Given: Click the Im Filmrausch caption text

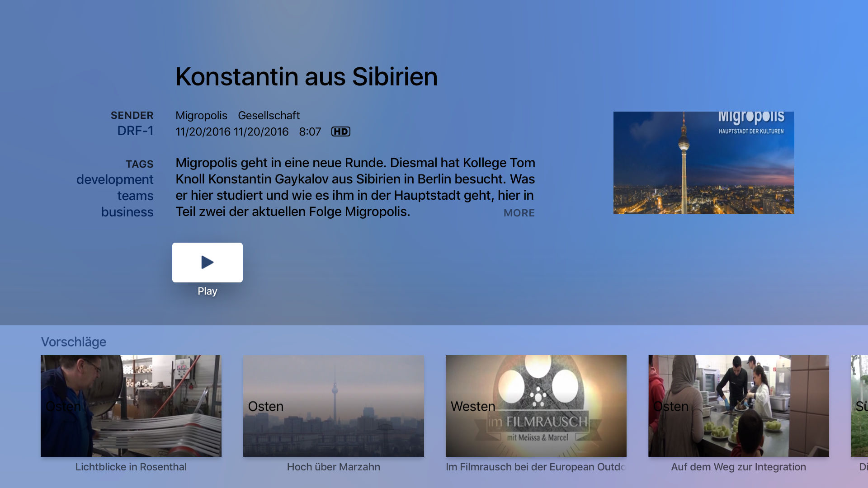Looking at the screenshot, I should click(536, 467).
